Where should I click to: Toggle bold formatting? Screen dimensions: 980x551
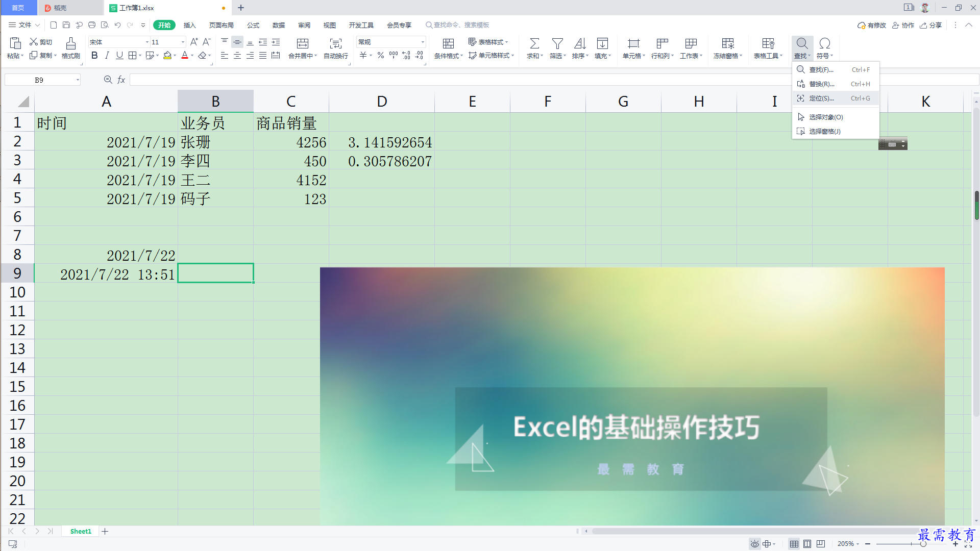click(x=94, y=56)
